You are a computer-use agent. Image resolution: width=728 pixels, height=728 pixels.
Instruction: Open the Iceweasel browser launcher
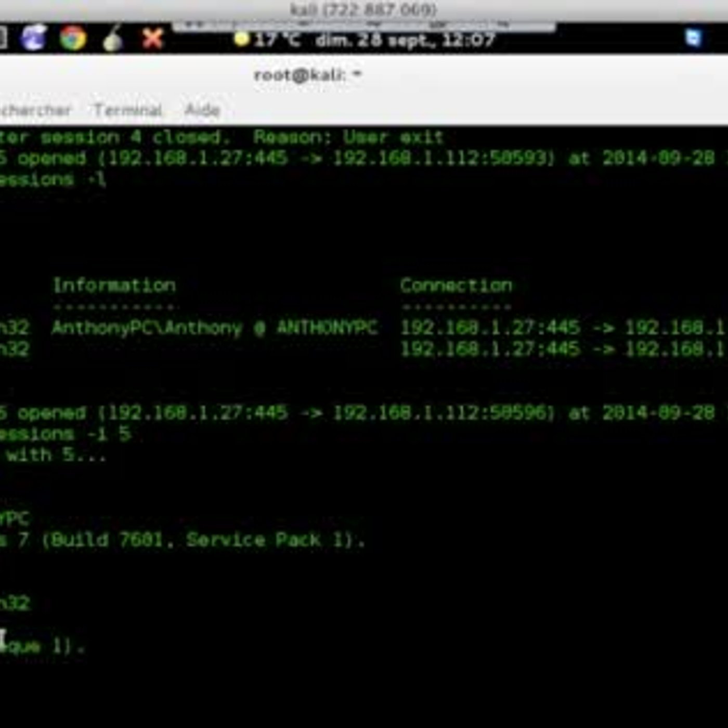coord(33,38)
